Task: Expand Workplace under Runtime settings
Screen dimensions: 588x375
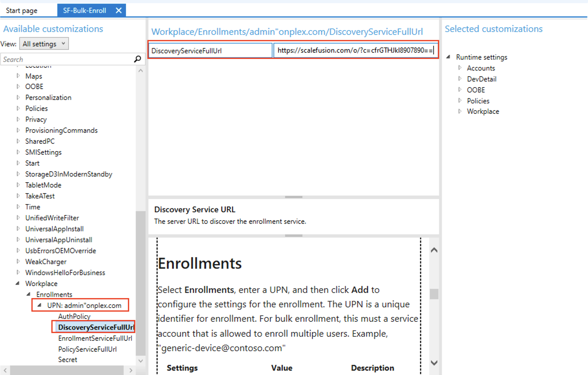Action: point(459,111)
